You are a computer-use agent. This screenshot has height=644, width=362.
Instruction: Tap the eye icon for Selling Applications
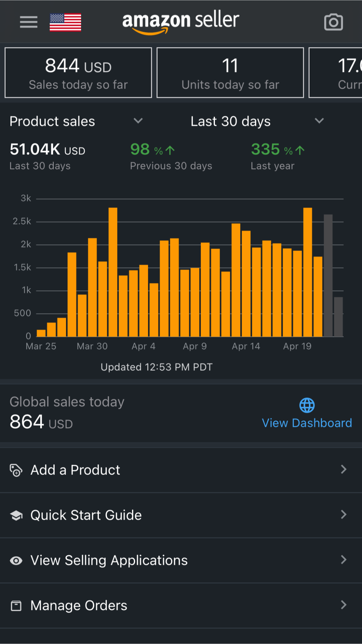[x=16, y=560]
